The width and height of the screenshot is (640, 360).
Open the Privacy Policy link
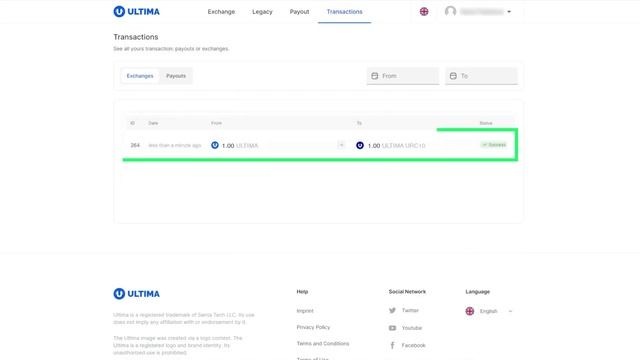(x=313, y=327)
